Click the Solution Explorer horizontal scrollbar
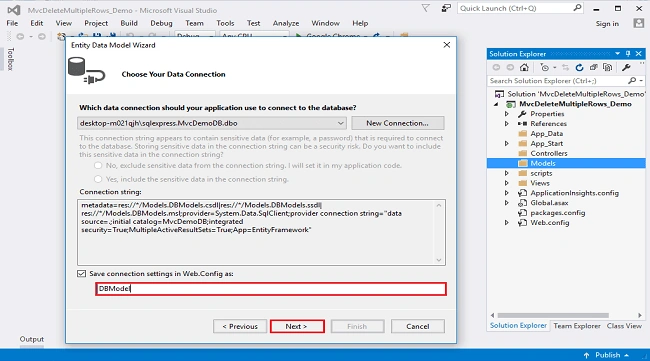Viewport: 650px width, 361px height. point(553,315)
